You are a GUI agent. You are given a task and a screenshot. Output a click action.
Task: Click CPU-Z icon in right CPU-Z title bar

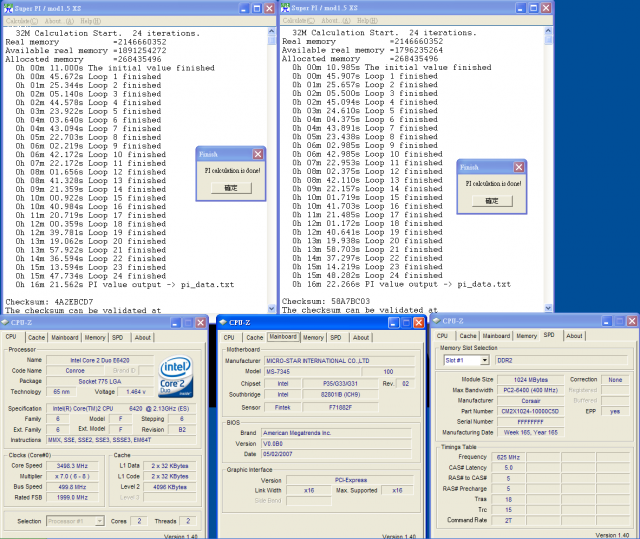[436, 321]
